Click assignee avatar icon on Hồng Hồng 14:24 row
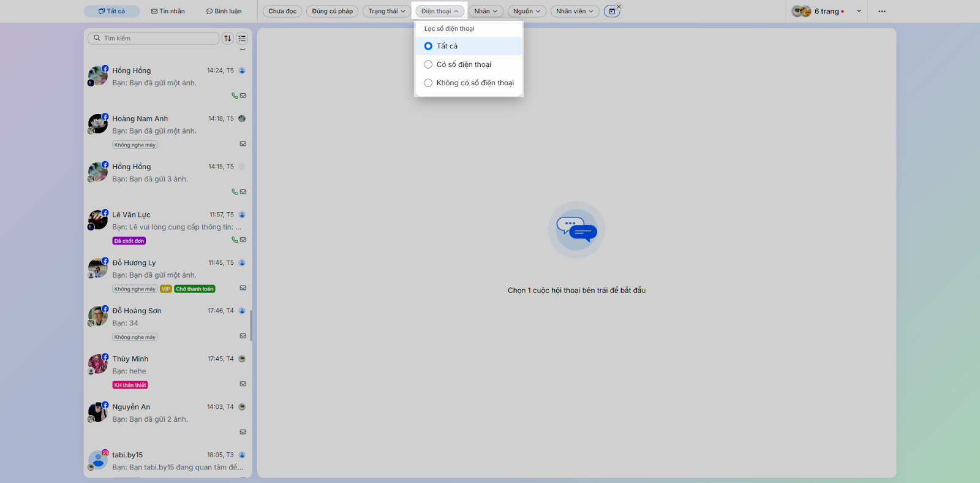 click(242, 70)
